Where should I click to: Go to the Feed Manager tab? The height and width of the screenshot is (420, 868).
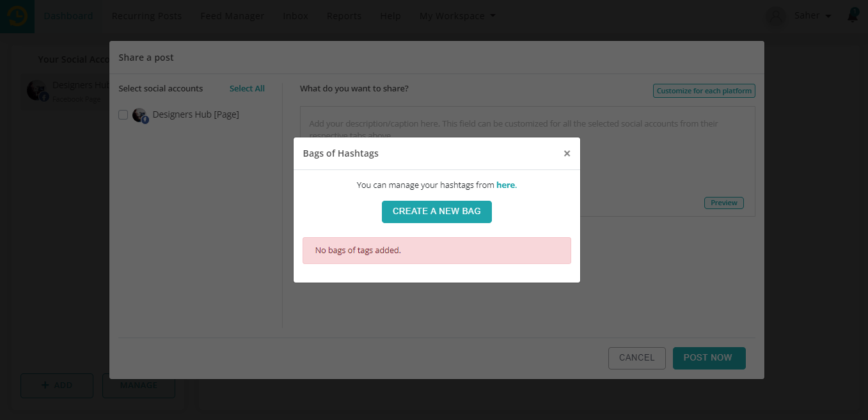click(x=232, y=15)
